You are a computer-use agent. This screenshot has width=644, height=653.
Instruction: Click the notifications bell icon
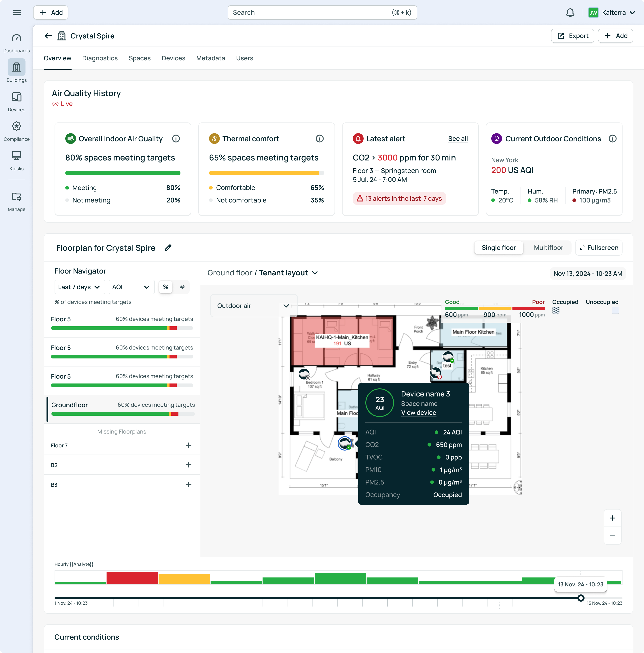570,13
